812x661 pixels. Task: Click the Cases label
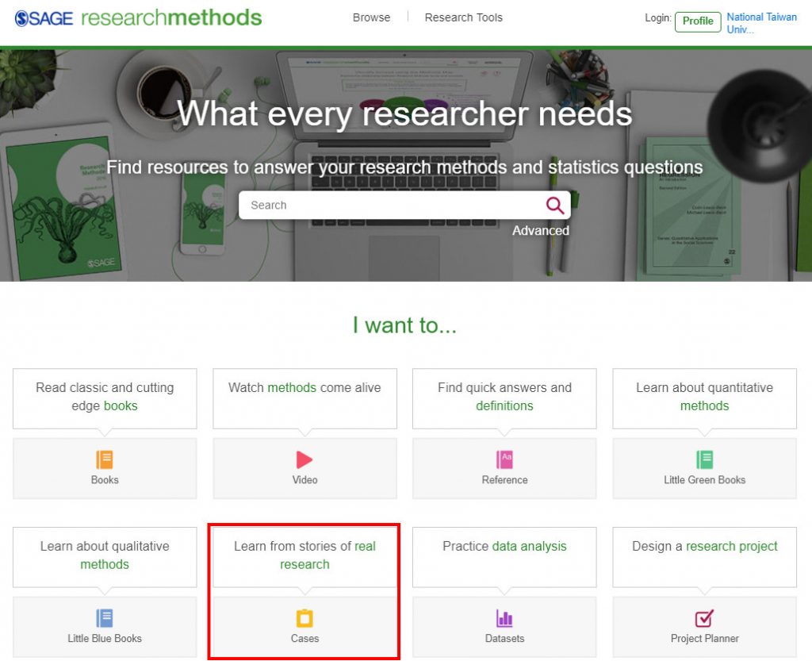point(304,638)
